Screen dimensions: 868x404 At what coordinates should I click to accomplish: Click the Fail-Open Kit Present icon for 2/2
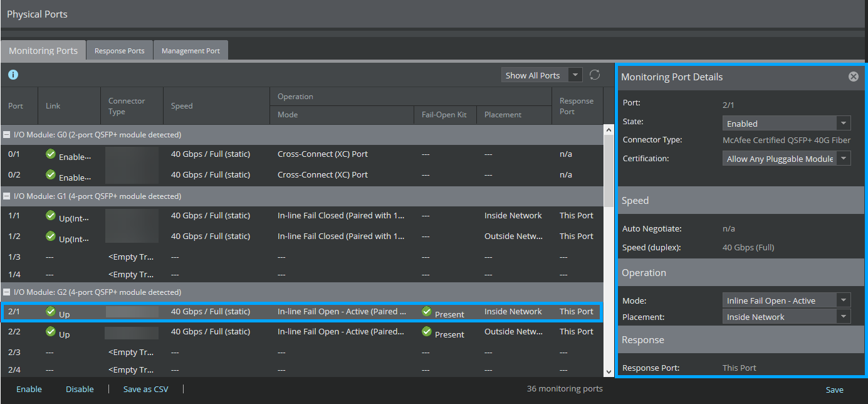point(427,332)
